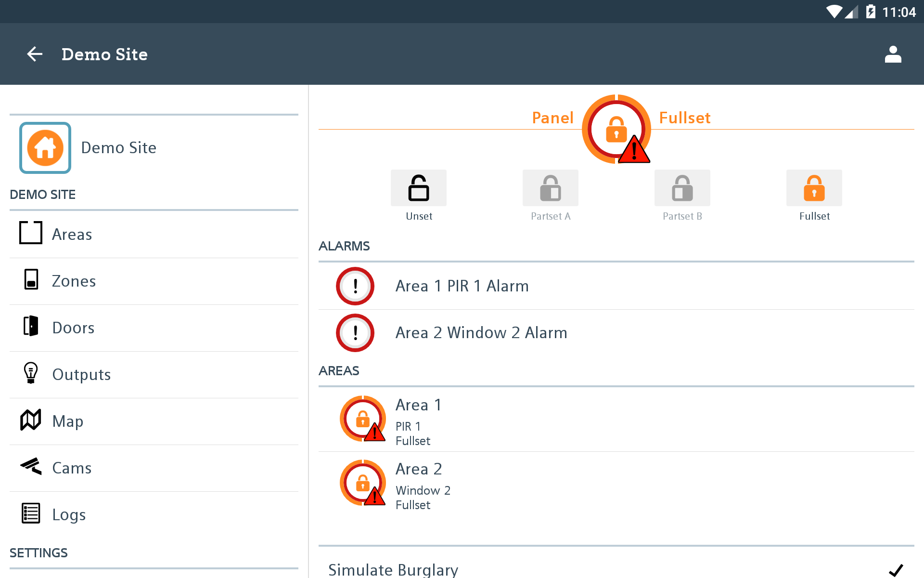Tap the orange Fullset padlock button
The height and width of the screenshot is (578, 924).
tap(814, 188)
